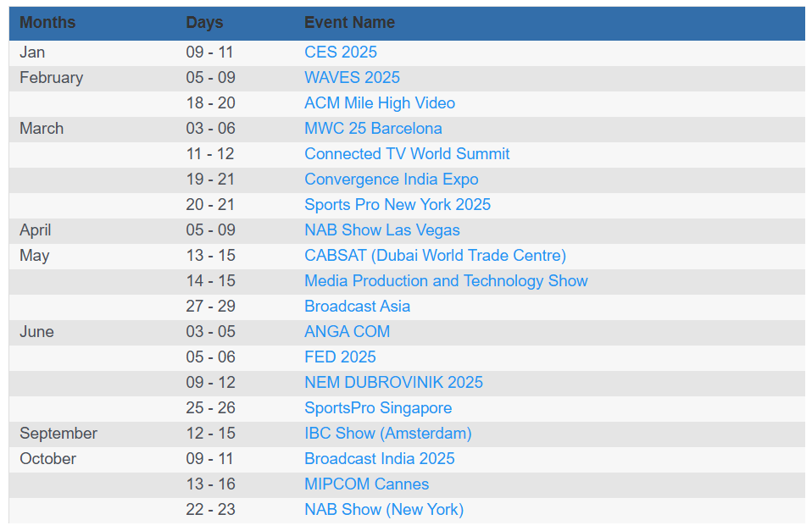Viewport: 812px width, 531px height.
Task: Open NEM DUBROVINIK 2025 link
Action: click(393, 382)
